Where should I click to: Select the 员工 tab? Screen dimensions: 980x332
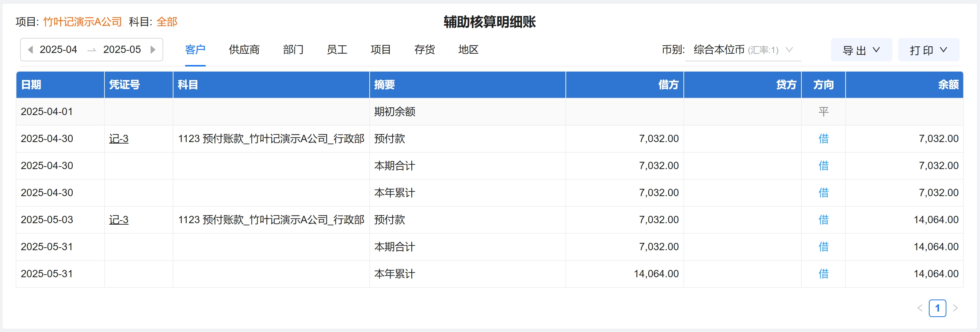337,50
